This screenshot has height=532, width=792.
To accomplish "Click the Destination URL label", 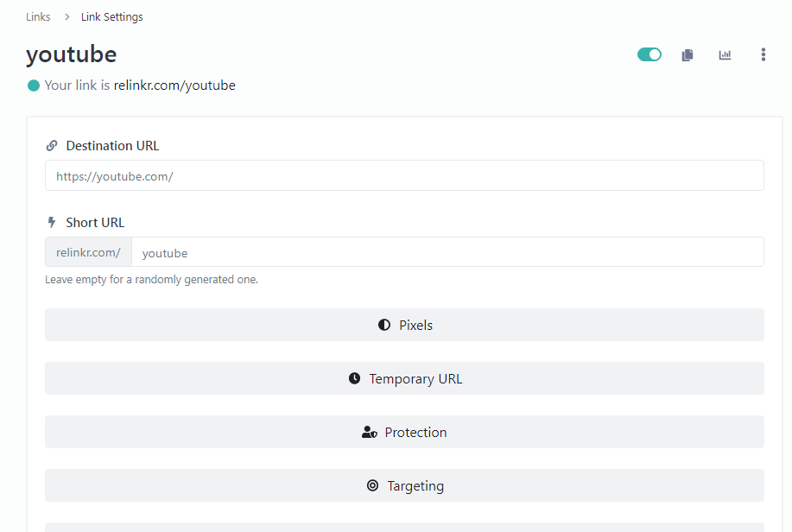I will [x=112, y=146].
